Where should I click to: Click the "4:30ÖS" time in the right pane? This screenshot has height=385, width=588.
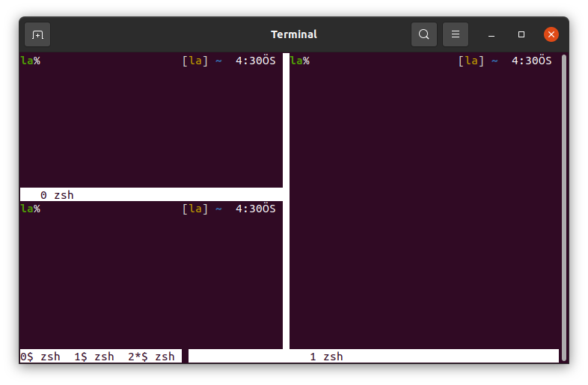(x=531, y=61)
